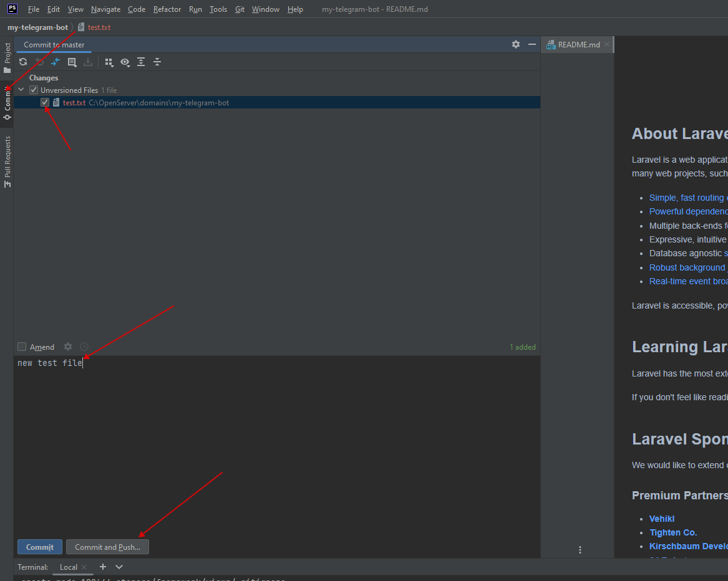This screenshot has width=728, height=581.
Task: Open the terminal tabs dropdown chevron
Action: (x=119, y=567)
